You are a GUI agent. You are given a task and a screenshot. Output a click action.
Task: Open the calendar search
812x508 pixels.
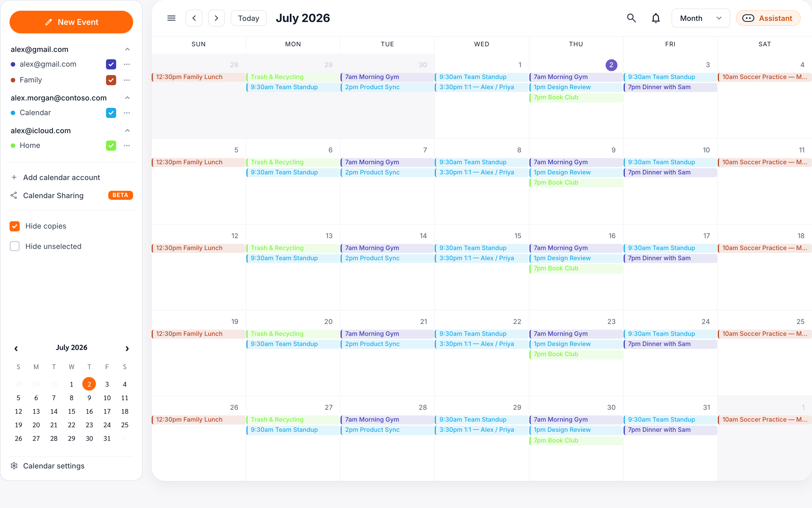[632, 18]
